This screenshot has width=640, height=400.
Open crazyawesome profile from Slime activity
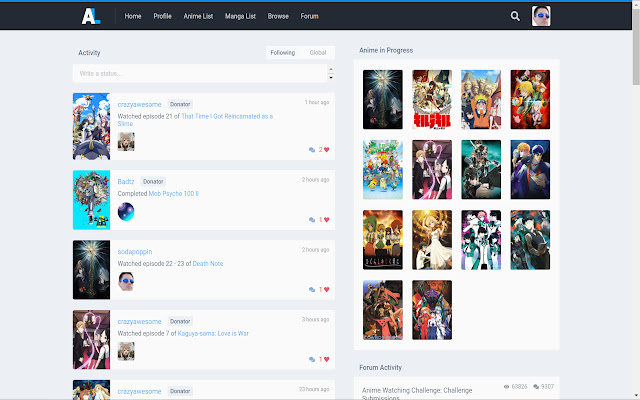pyautogui.click(x=139, y=104)
